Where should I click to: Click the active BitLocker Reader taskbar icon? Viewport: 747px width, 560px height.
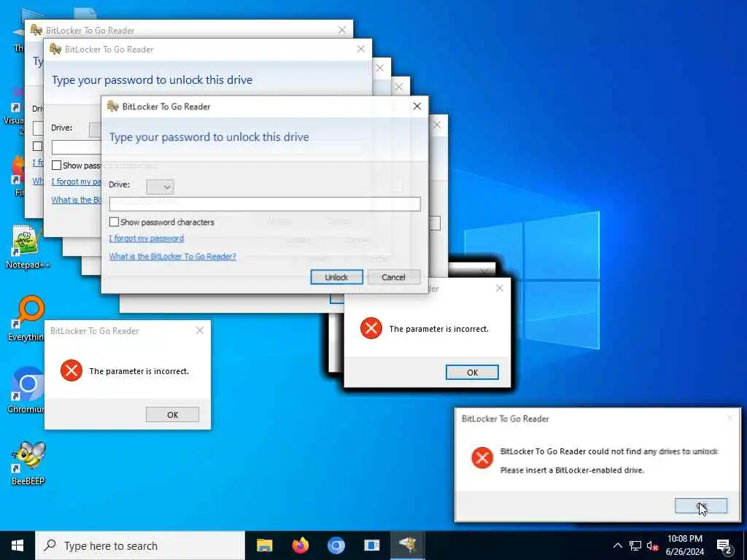pyautogui.click(x=408, y=545)
